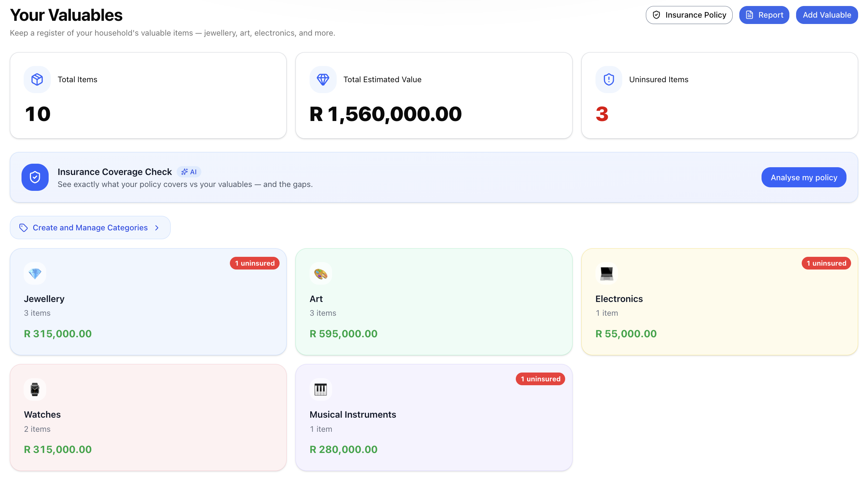Viewport: 868px width, 484px height.
Task: Click the blue shield-check icon in Insurance Coverage Check
Action: (35, 177)
